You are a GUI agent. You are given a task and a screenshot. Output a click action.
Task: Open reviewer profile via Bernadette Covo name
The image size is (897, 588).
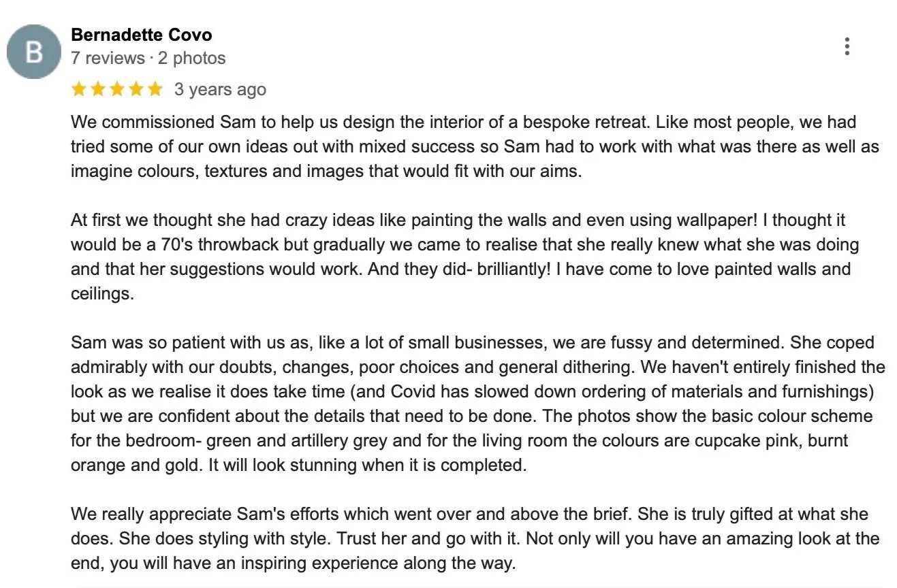(x=141, y=35)
